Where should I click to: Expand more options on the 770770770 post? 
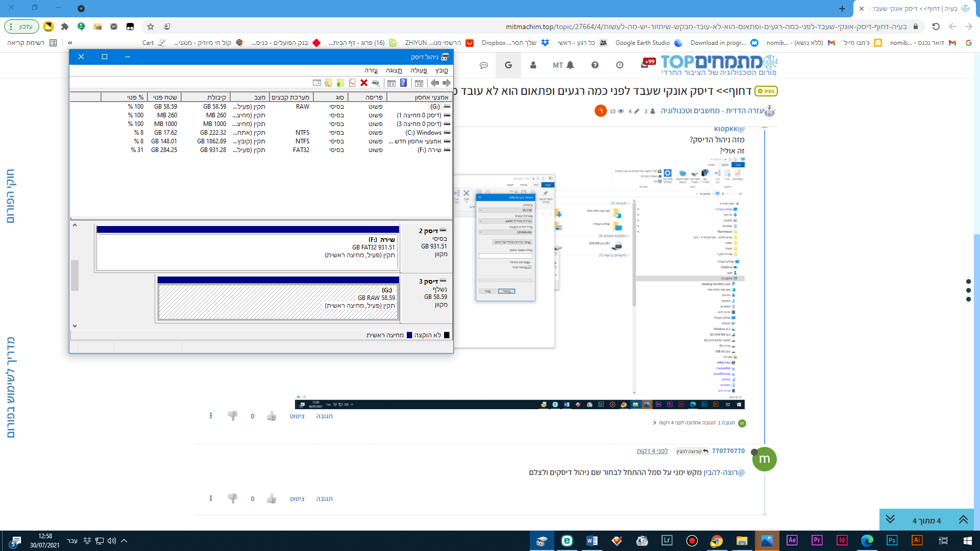(x=211, y=498)
